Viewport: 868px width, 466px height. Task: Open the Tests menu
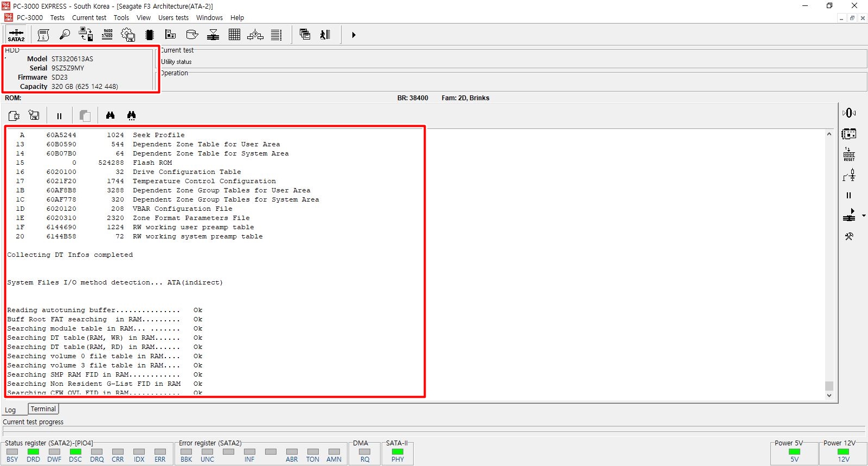pos(57,18)
